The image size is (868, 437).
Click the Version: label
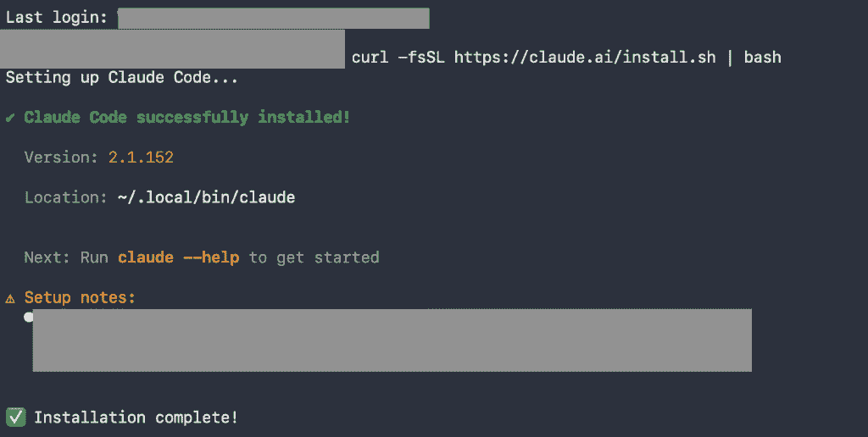tap(61, 157)
